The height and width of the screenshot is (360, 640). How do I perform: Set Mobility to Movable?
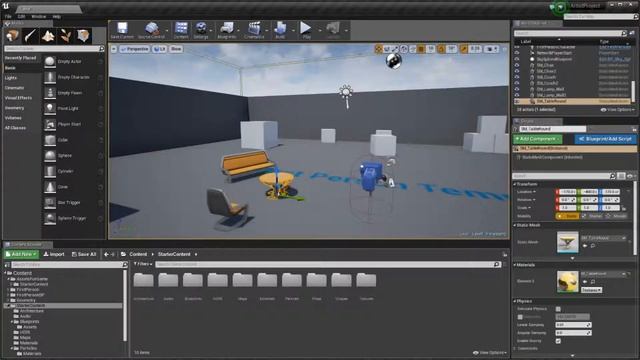pos(617,216)
